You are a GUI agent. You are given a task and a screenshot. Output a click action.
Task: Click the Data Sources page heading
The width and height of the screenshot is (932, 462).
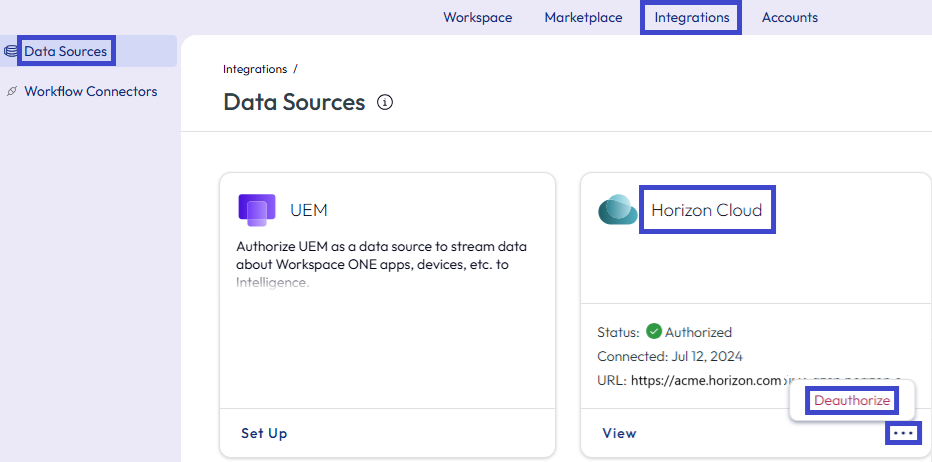[x=294, y=103]
